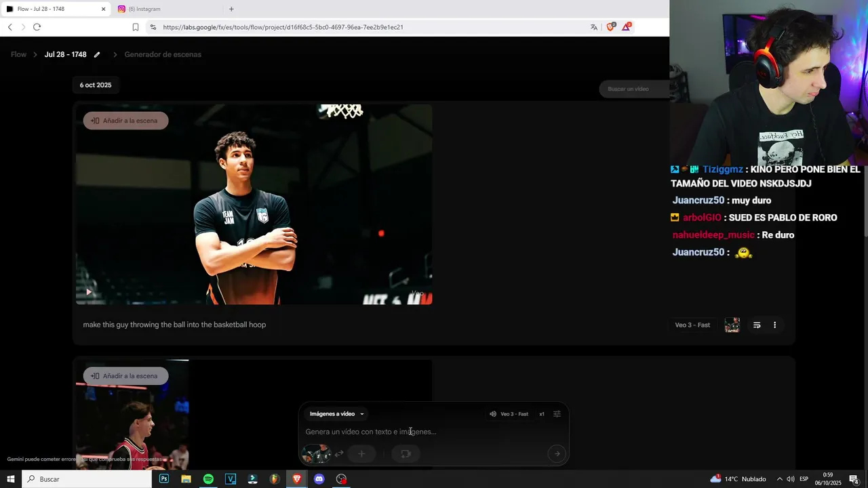868x488 pixels.
Task: Reuse prompt icon beside the three-dot menu
Action: coord(757,325)
